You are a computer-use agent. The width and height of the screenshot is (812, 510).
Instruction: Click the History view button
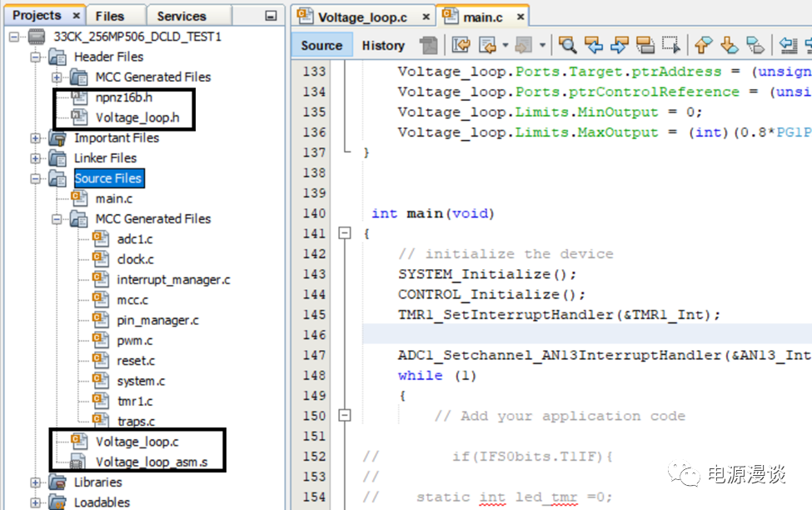[383, 46]
